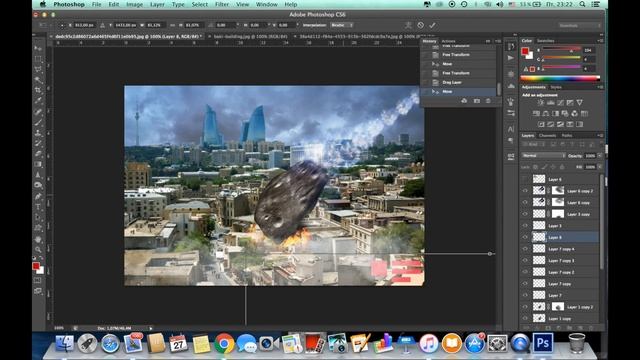Commit the transform with the checkmark icon
640x360 pixels.
click(x=432, y=25)
